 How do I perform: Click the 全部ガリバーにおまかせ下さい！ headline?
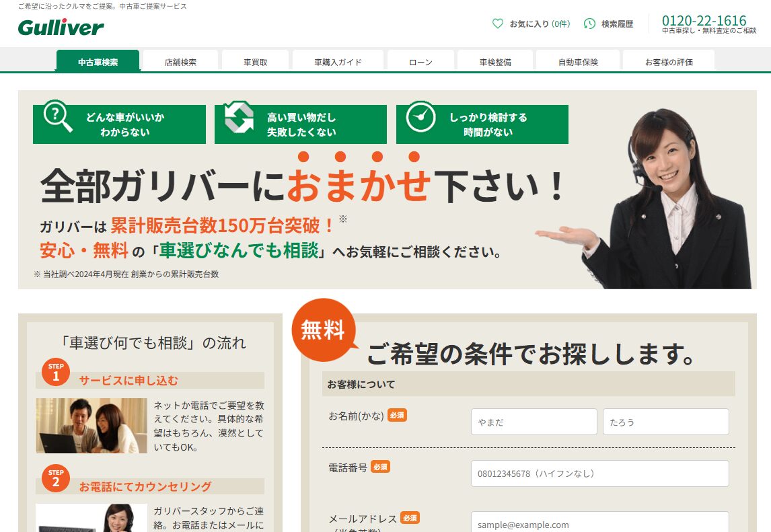click(x=302, y=186)
